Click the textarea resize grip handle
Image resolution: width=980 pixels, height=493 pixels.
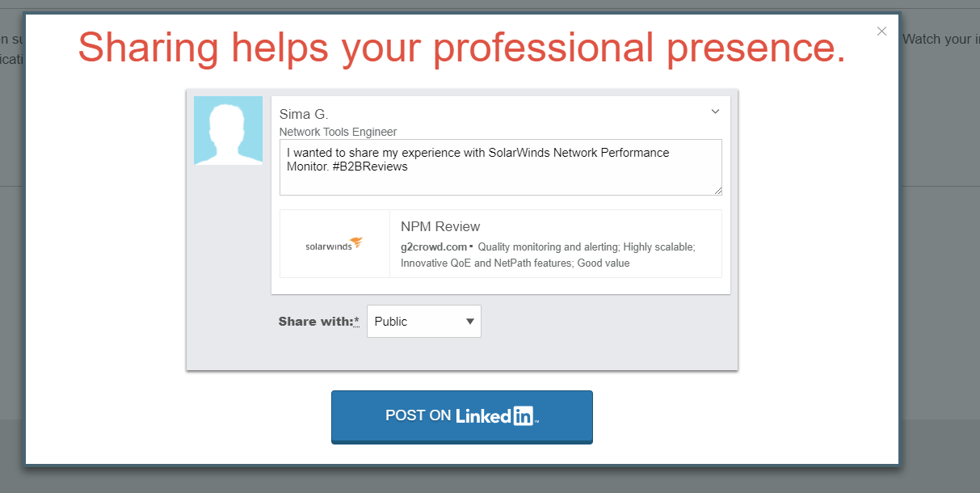[717, 190]
